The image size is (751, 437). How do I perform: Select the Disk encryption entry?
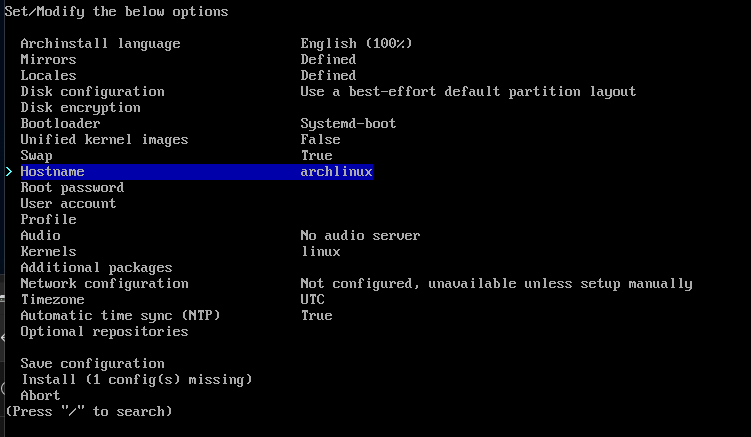pyautogui.click(x=80, y=108)
